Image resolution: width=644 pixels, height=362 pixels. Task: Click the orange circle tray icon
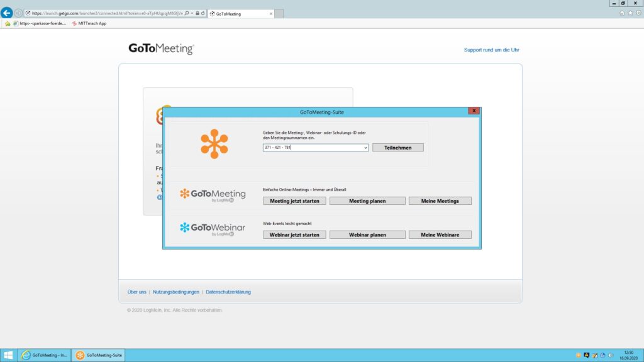click(x=579, y=356)
